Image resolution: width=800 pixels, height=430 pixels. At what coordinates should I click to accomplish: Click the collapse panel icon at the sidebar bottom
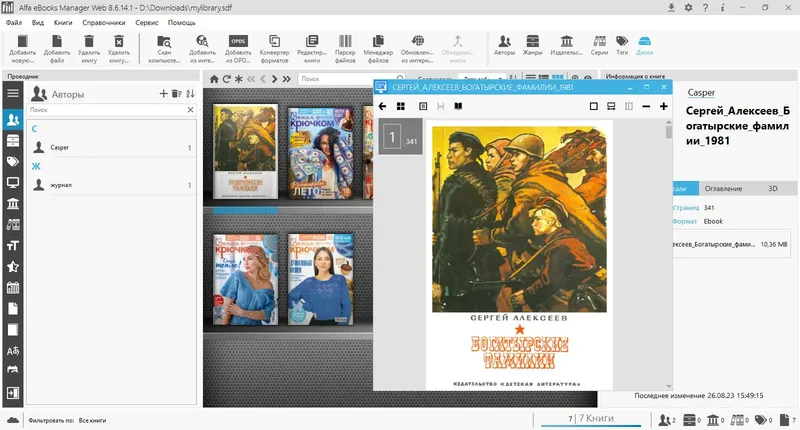(13, 393)
